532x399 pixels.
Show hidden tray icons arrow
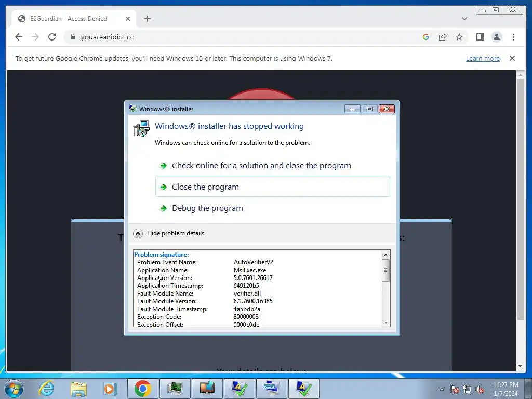click(442, 389)
